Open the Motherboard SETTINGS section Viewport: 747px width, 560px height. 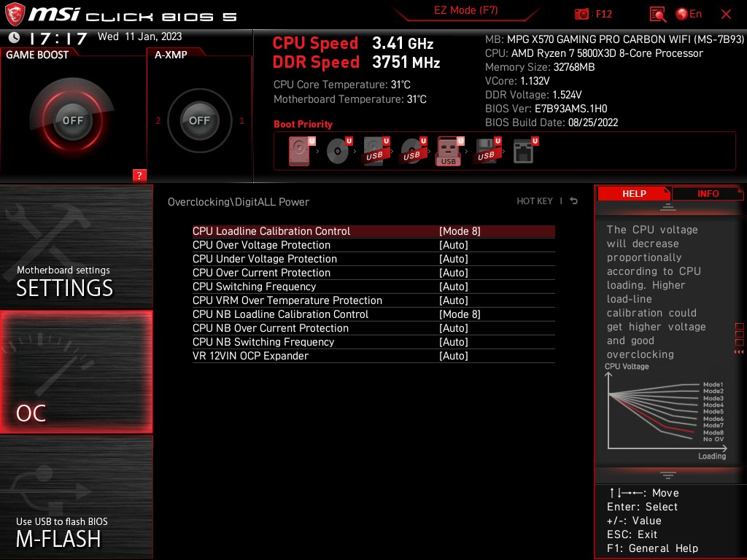tap(76, 246)
